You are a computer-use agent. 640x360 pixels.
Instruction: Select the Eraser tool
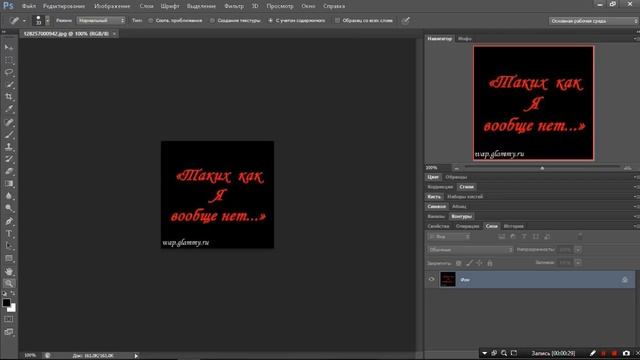9,171
